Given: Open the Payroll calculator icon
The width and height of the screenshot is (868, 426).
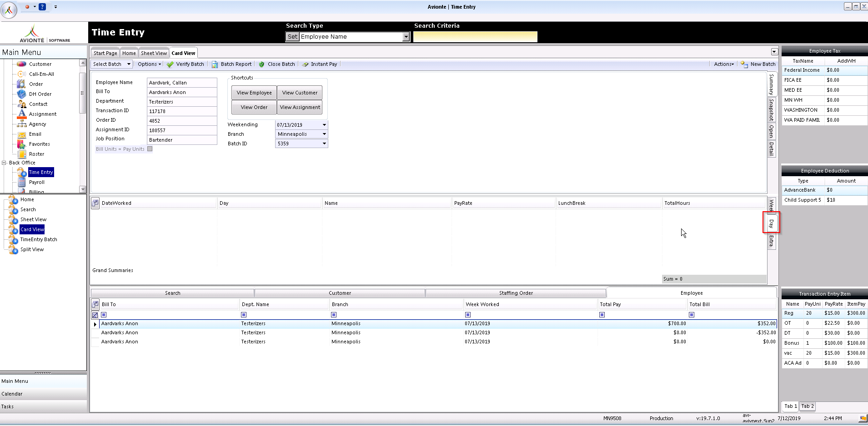Looking at the screenshot, I should pos(21,182).
